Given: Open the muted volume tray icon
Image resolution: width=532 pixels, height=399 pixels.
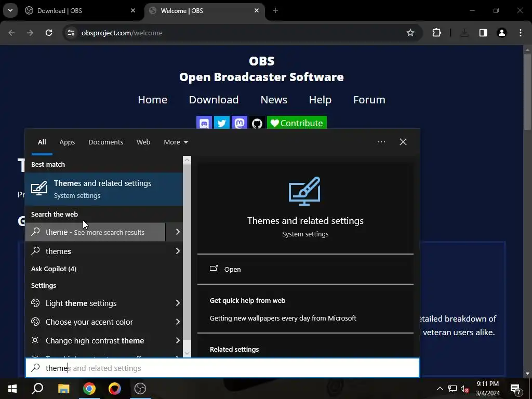Looking at the screenshot, I should (465, 389).
